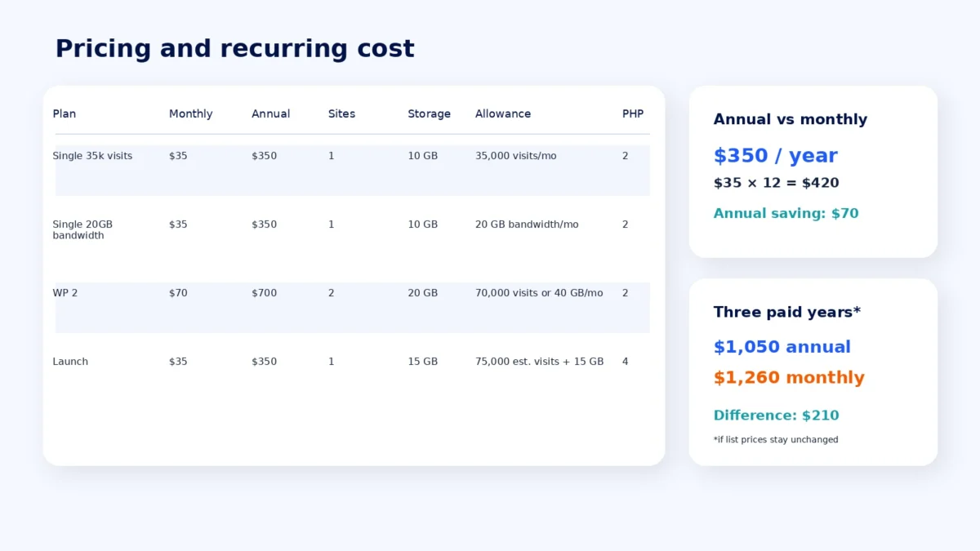Select the 'Annual' column header

click(270, 114)
